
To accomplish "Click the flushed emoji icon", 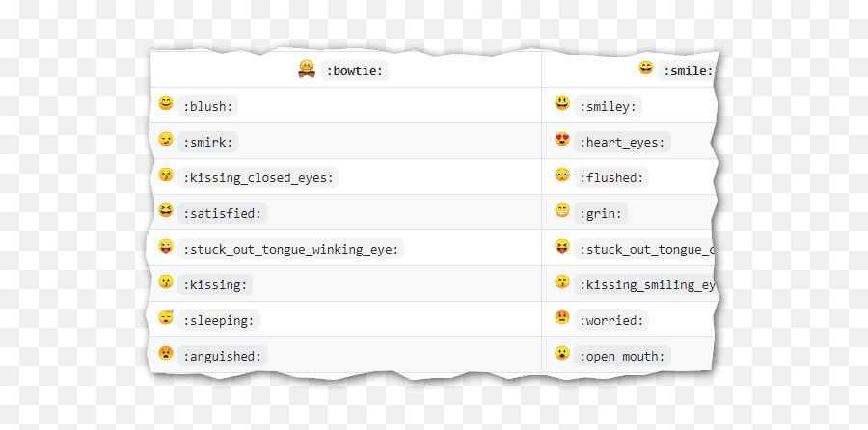I will click(x=562, y=175).
